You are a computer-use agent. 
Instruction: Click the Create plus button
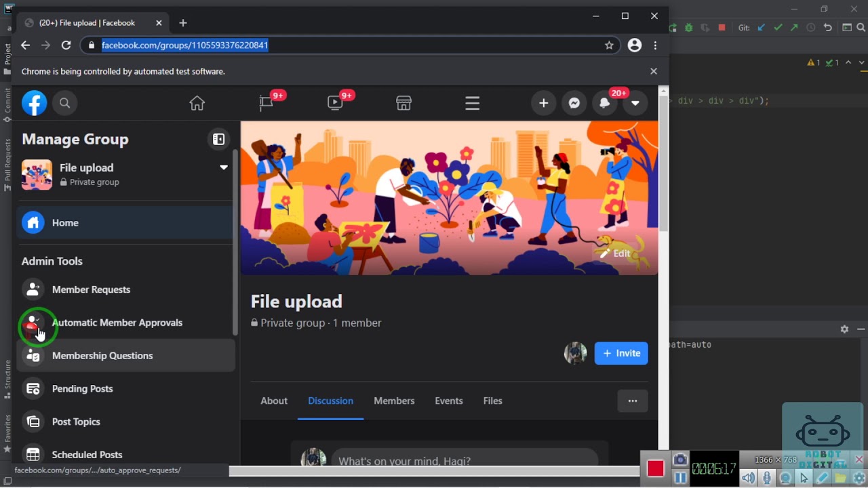[x=543, y=103]
